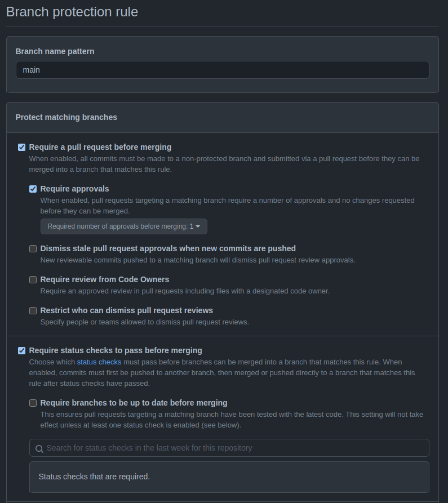Viewport: 448px width, 503px height.
Task: Check the Restrict who can dismiss reviews checkbox
Action: point(33,310)
